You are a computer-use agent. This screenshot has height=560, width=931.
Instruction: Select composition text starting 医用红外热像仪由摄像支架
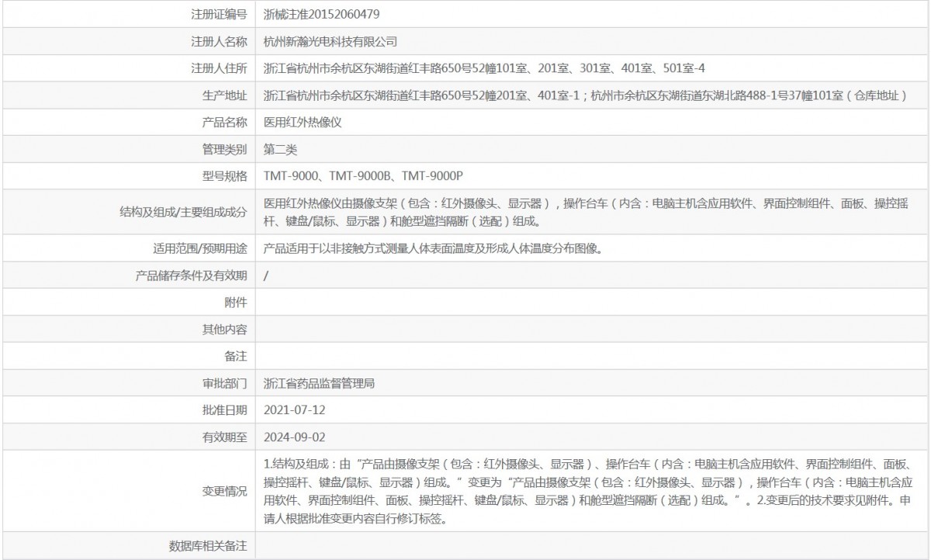pos(587,212)
